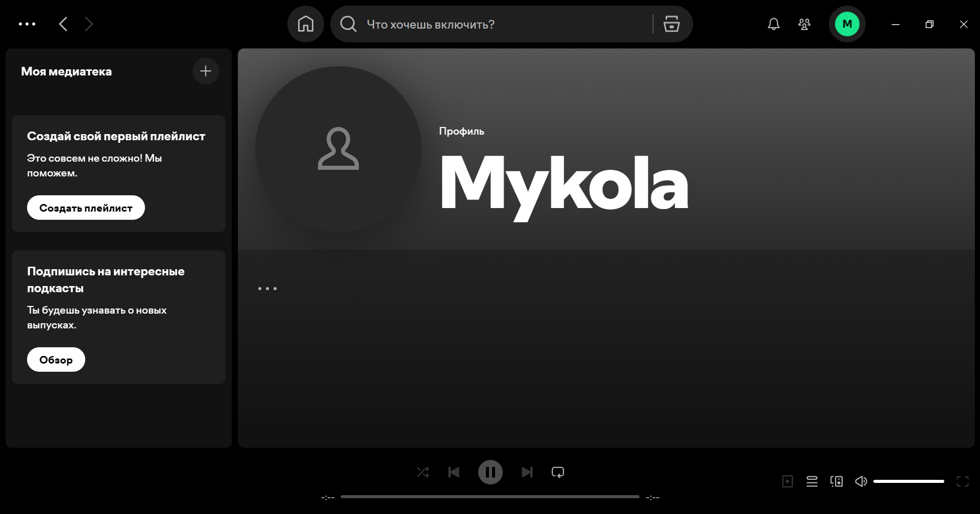Viewport: 980px width, 514px height.
Task: Open Now Playing view icon
Action: pos(787,481)
